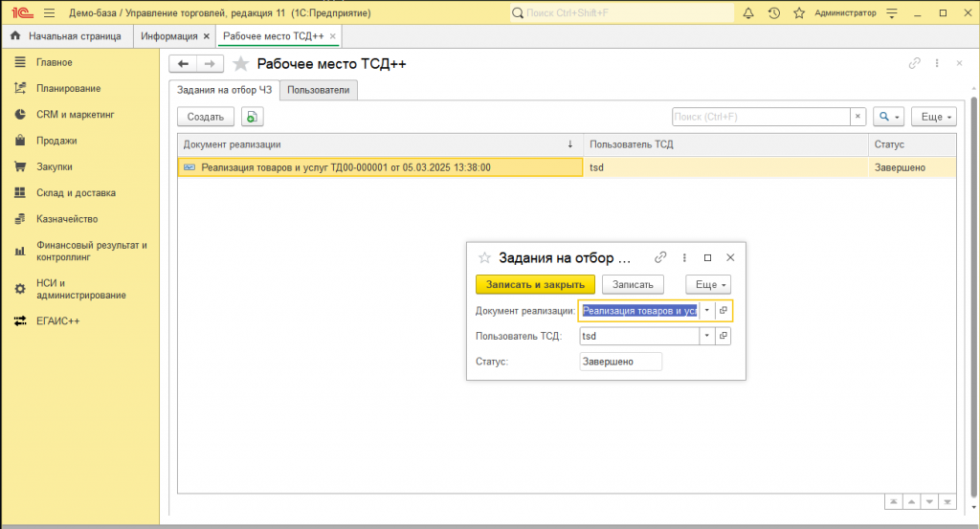Open notifications bell

[x=748, y=12]
